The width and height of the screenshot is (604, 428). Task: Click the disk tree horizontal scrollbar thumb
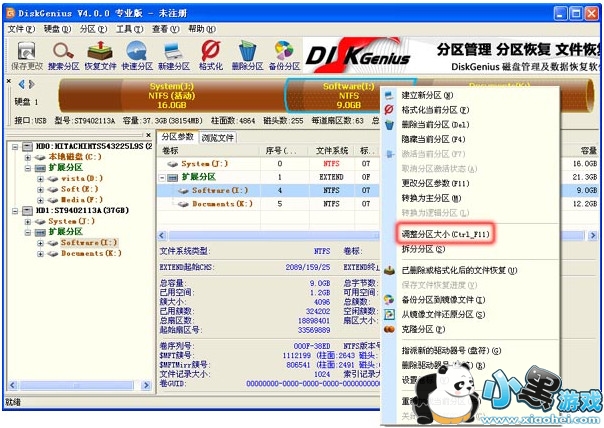coord(77,385)
